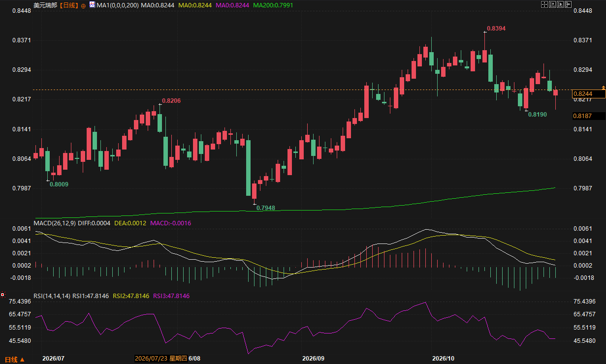Click the 0.8206 peak price label

pos(171,101)
